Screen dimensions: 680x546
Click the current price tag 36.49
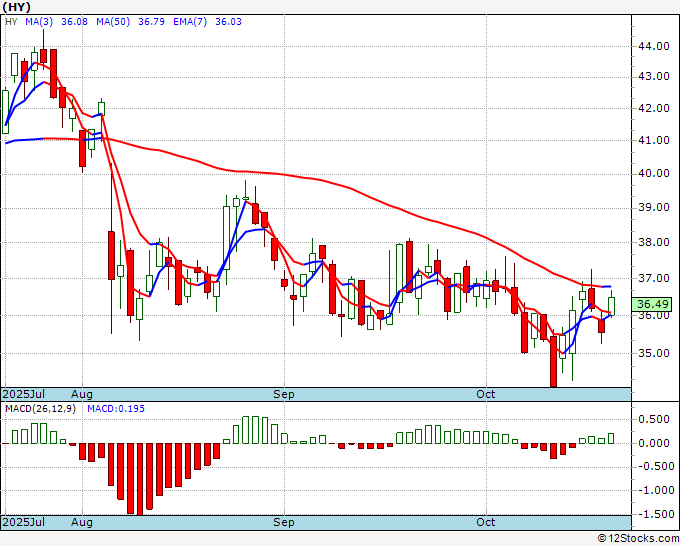coord(651,304)
